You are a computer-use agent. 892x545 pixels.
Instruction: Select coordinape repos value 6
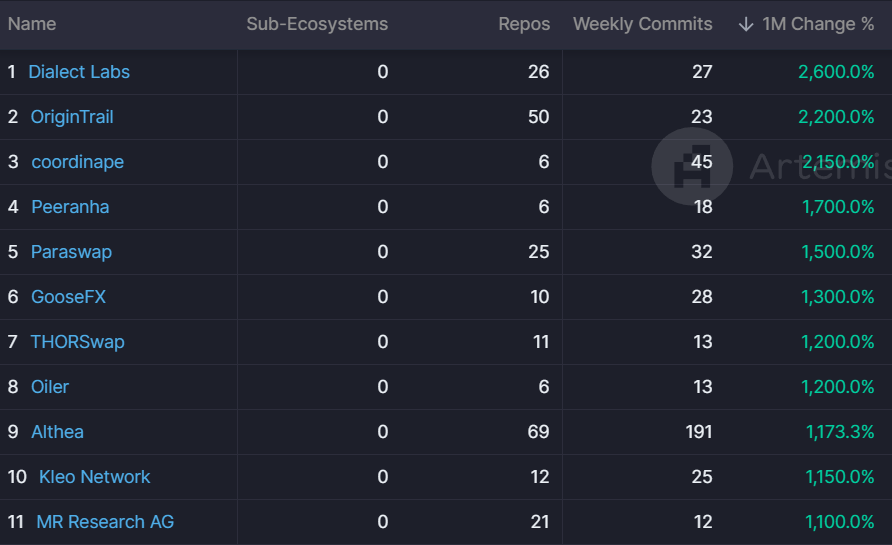(544, 162)
